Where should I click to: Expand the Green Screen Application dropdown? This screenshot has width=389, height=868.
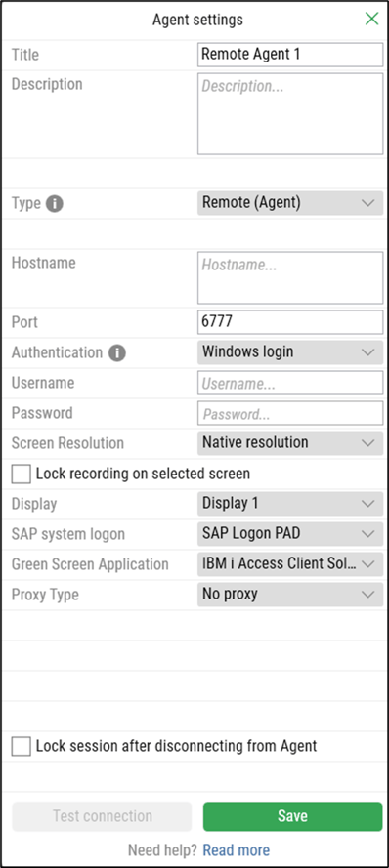pos(290,564)
